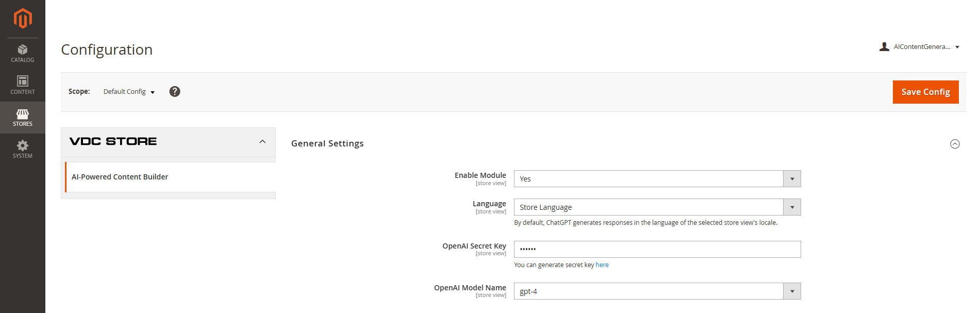The width and height of the screenshot is (980, 313).
Task: Collapse the VDC Store tab group
Action: pos(262,142)
